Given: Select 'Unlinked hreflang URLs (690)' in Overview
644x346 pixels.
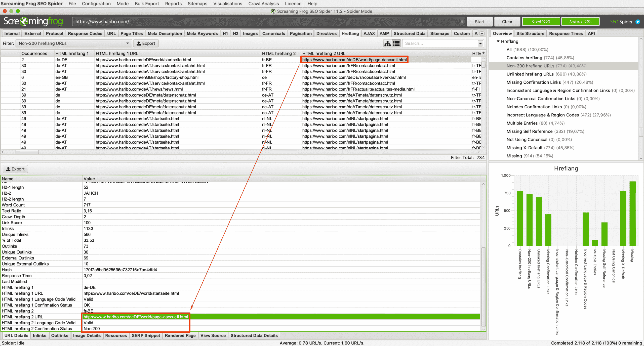Looking at the screenshot, I should (x=546, y=74).
